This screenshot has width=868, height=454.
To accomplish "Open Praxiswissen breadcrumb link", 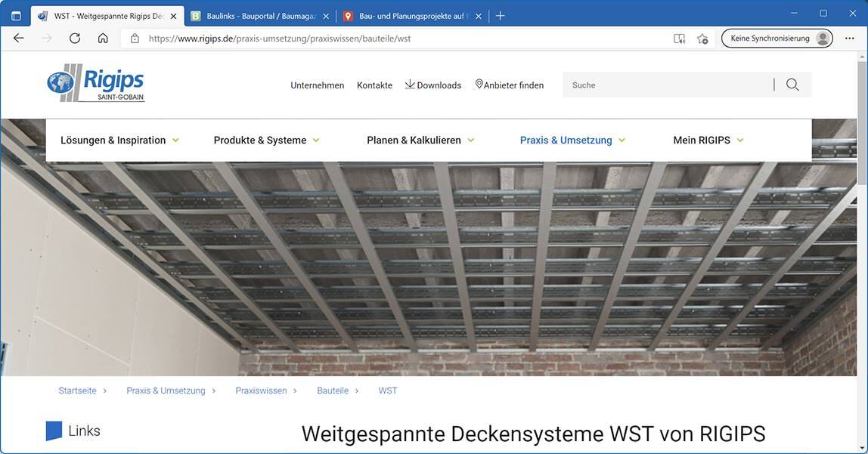I will [x=262, y=391].
